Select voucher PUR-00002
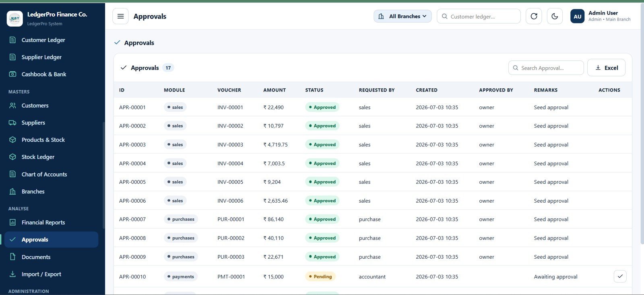Viewport: 644px width, 295px height. (x=231, y=238)
